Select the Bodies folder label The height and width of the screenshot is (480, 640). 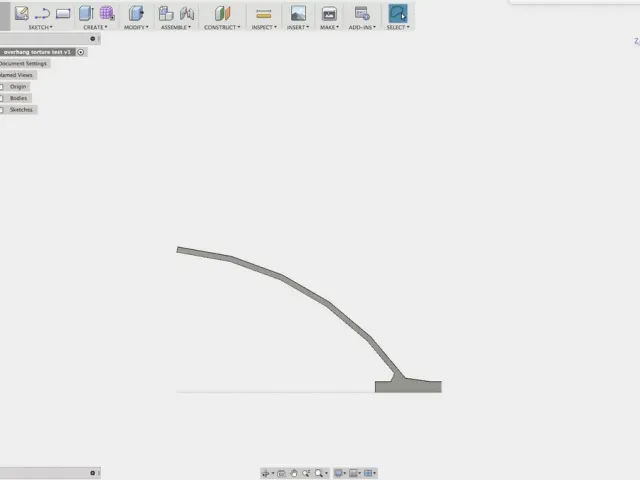click(18, 98)
